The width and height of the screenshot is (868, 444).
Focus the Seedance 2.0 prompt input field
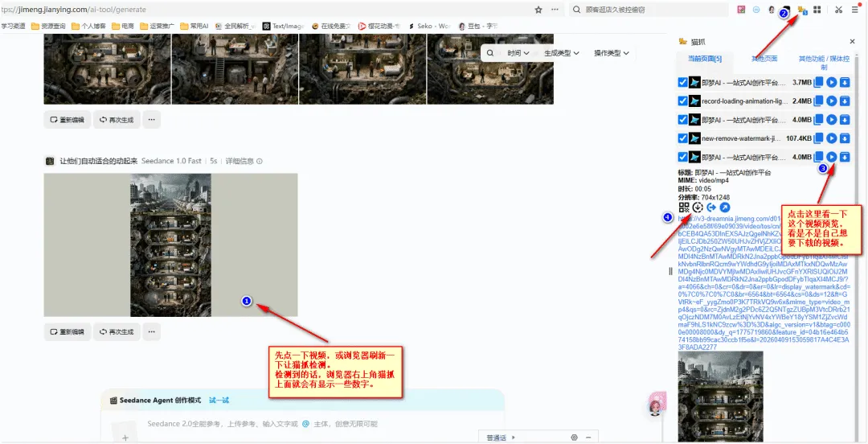click(262, 424)
